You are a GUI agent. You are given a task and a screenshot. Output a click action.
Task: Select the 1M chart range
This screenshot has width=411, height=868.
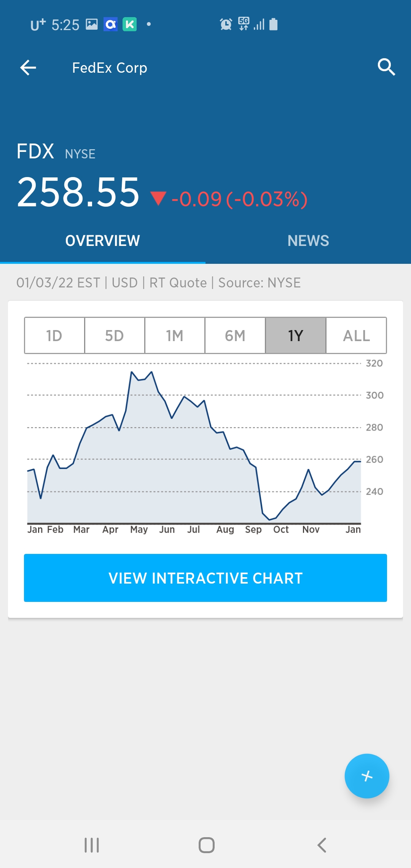tap(175, 335)
